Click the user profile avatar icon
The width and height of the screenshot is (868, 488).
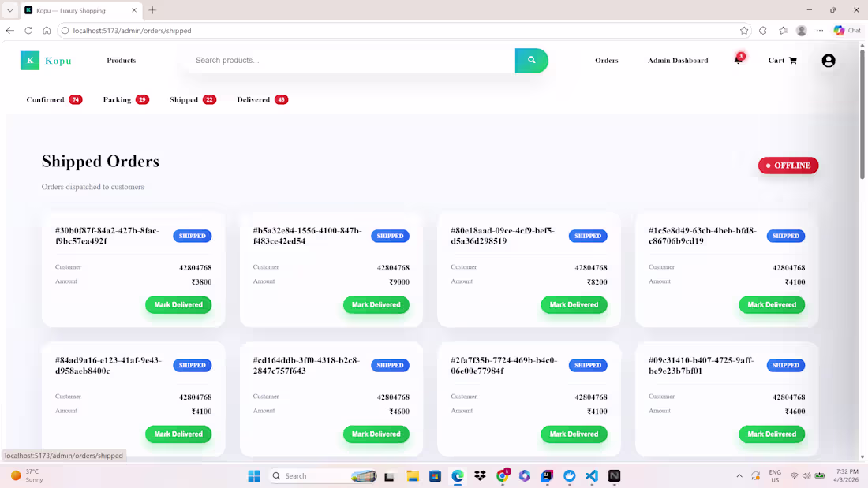click(x=828, y=60)
